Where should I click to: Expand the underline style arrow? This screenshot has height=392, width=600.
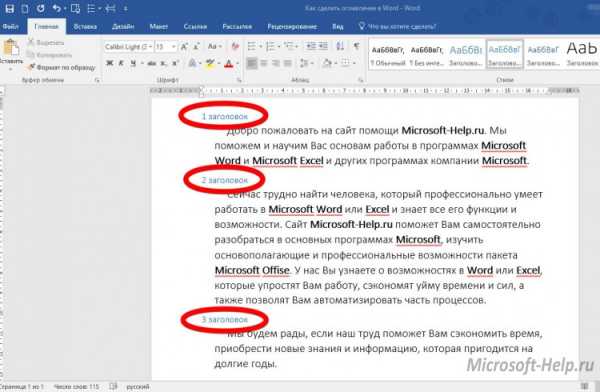(141, 63)
